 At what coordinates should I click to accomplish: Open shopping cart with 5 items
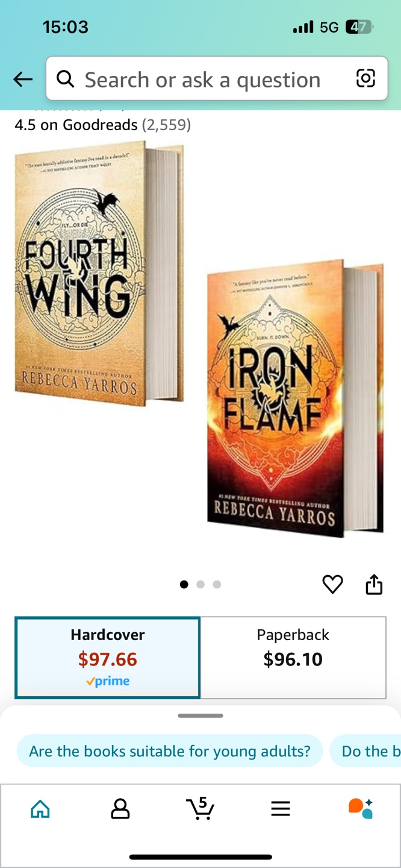click(200, 808)
